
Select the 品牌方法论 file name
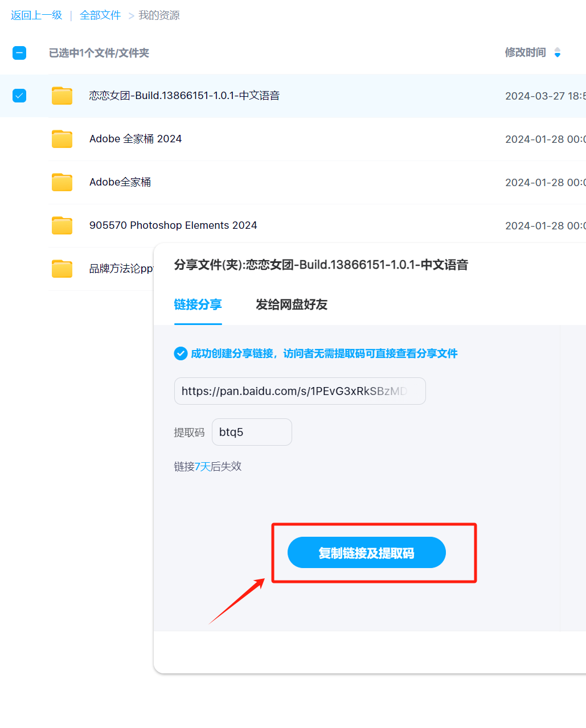pos(121,269)
